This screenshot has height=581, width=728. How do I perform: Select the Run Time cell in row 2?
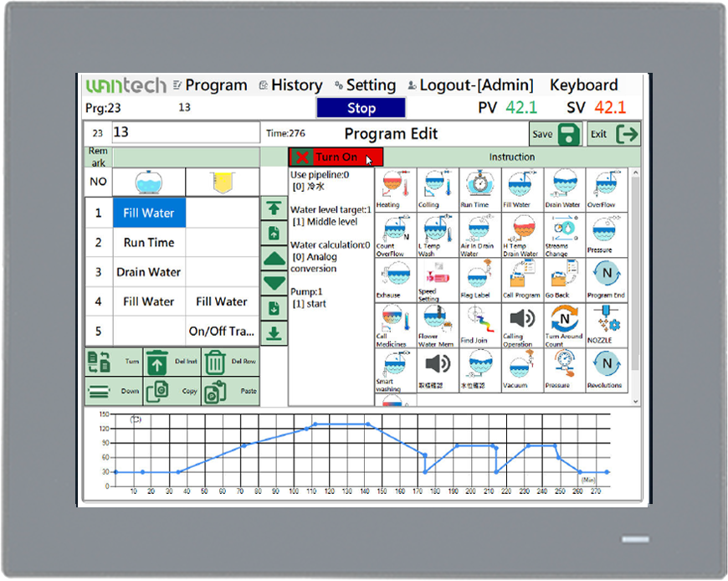(x=149, y=243)
